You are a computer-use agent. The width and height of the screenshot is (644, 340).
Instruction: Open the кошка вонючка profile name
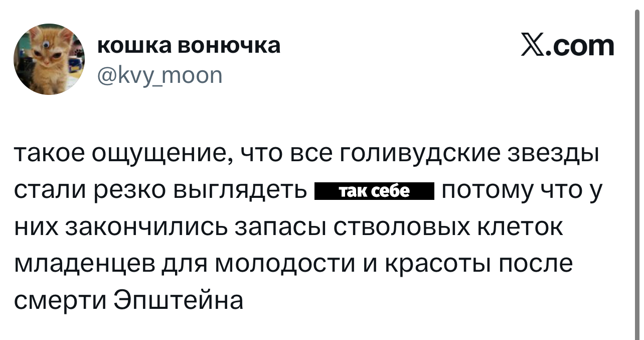click(189, 46)
